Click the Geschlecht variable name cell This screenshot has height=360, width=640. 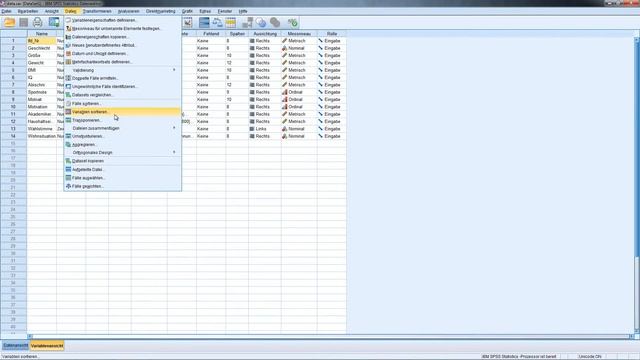point(42,48)
